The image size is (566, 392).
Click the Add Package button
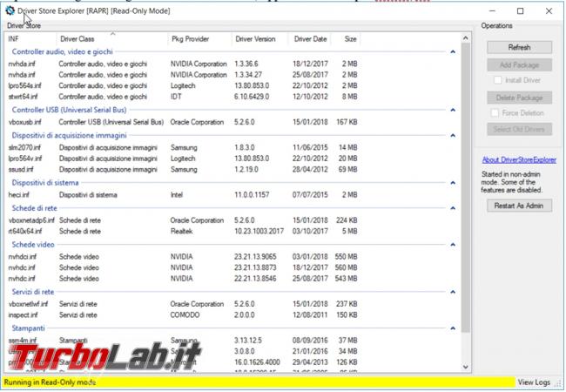pyautogui.click(x=519, y=65)
